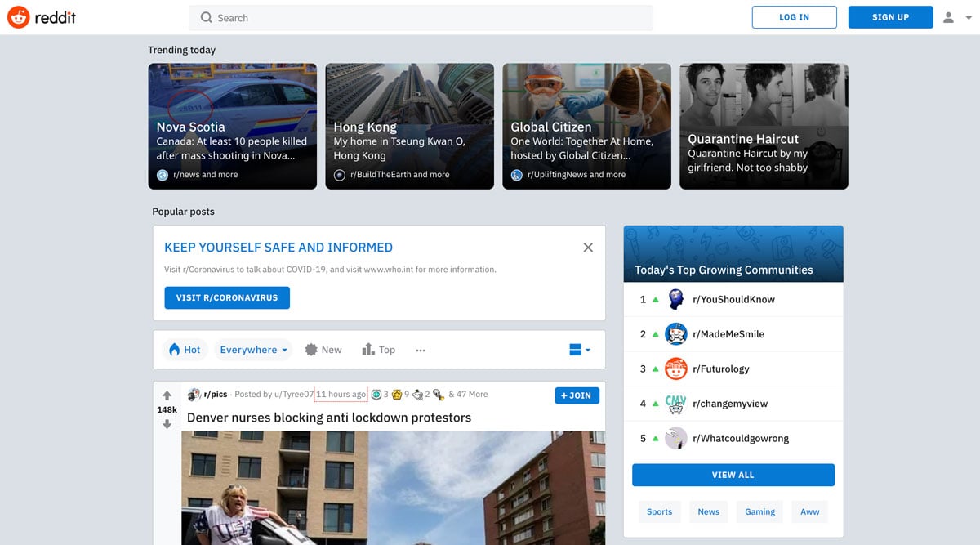Click the r/BuildTheEarth community icon
This screenshot has width=980, height=545.
(x=340, y=175)
